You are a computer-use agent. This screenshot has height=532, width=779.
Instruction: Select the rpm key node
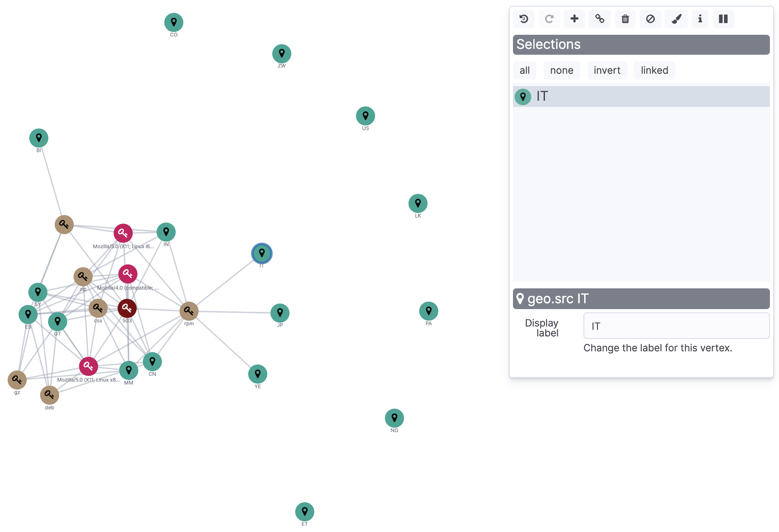(189, 311)
